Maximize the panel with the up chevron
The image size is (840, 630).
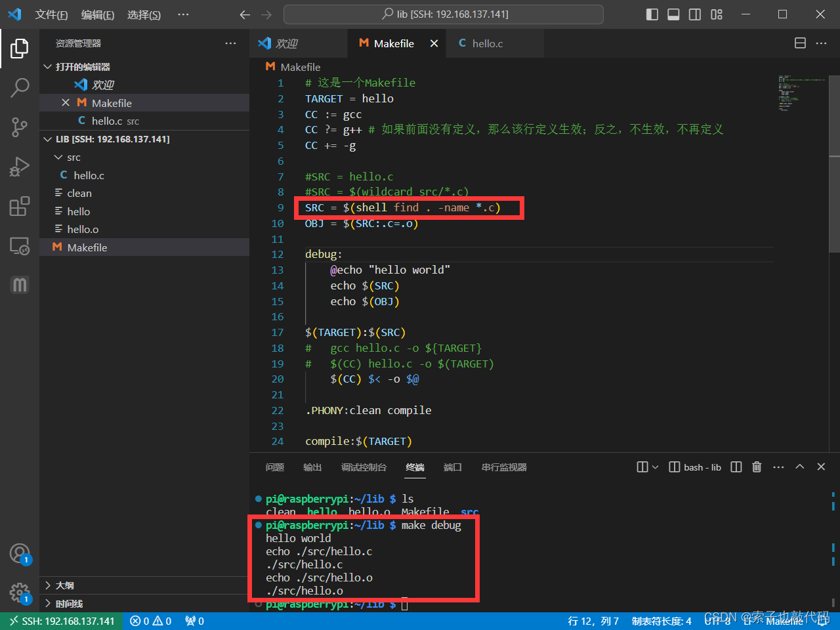tap(800, 467)
